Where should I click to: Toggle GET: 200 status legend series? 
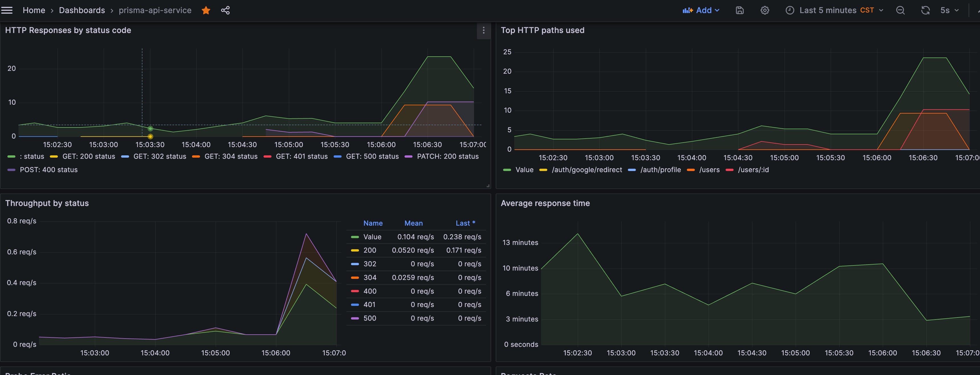[x=89, y=156]
